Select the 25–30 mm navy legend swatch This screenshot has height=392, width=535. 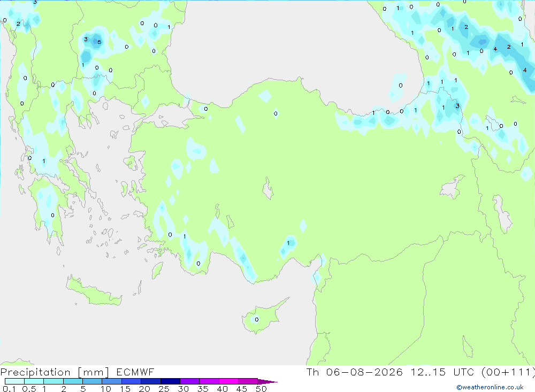point(170,381)
